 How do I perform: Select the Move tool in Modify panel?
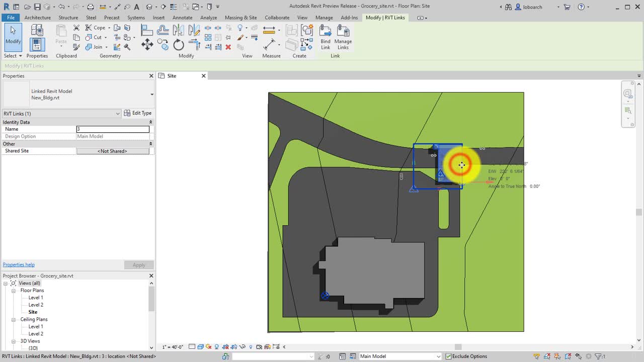pos(147,45)
